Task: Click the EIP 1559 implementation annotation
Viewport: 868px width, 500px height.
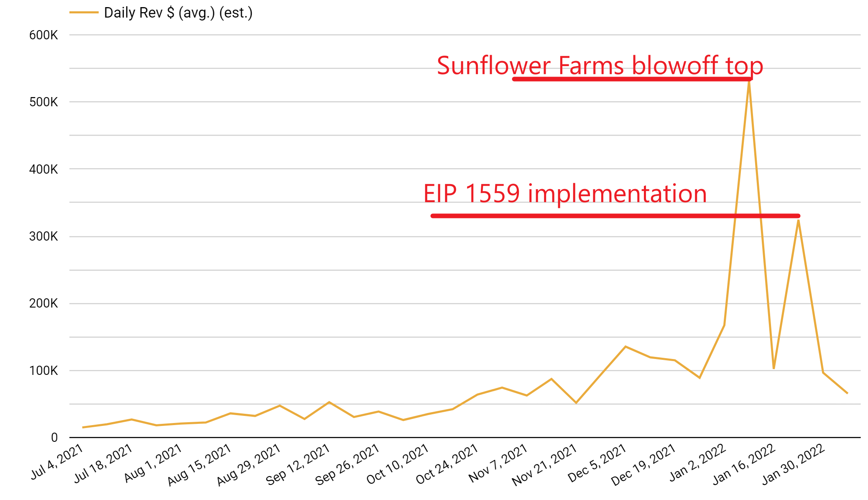Action: pyautogui.click(x=565, y=193)
